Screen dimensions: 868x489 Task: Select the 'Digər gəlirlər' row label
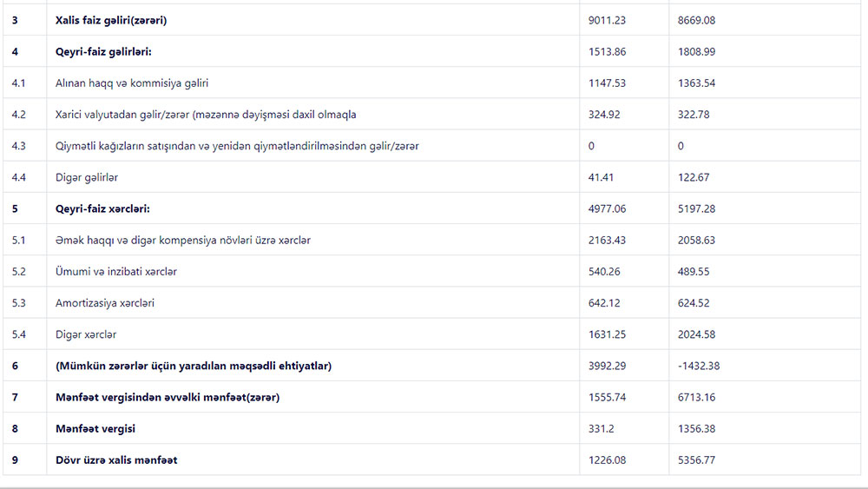86,177
